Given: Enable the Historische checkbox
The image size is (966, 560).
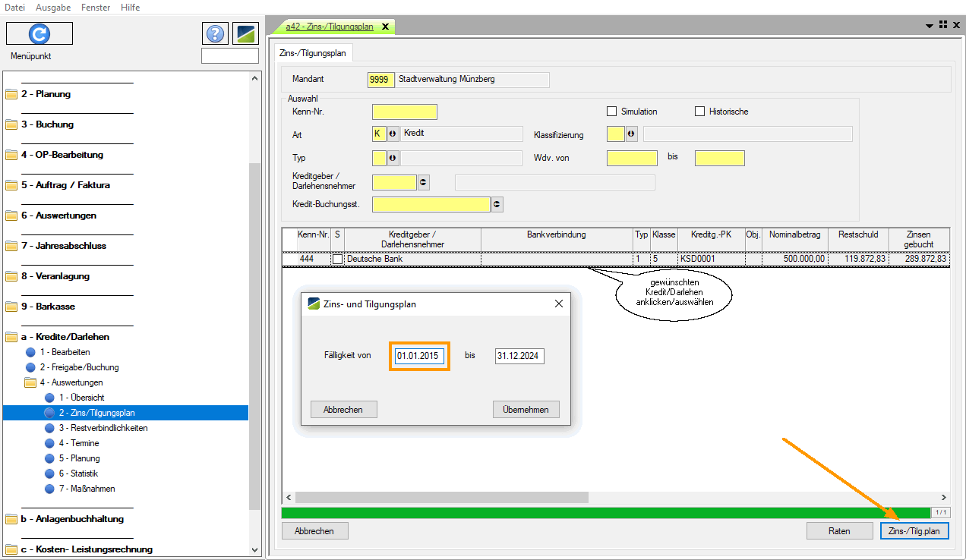Looking at the screenshot, I should [x=699, y=112].
